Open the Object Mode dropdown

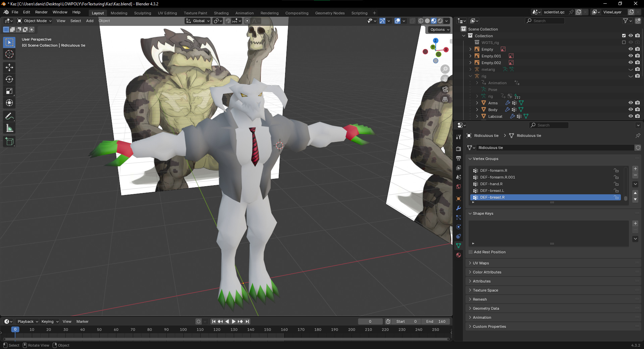click(x=35, y=21)
